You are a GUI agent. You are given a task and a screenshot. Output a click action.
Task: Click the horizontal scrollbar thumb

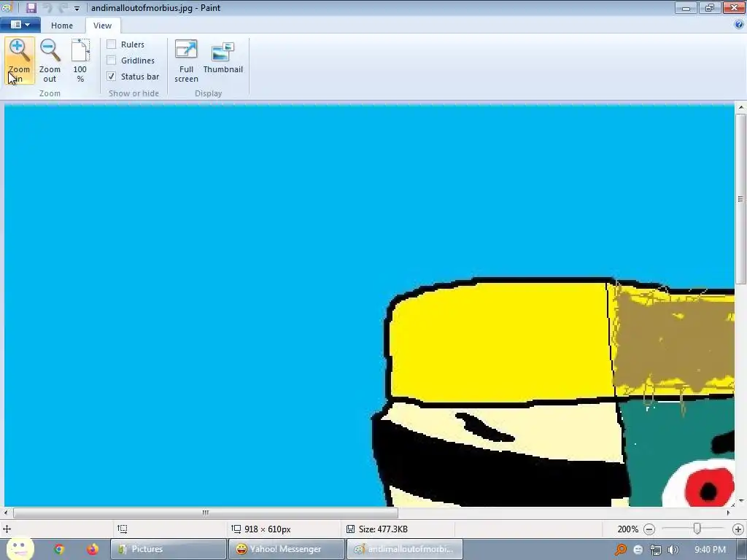[x=205, y=513]
